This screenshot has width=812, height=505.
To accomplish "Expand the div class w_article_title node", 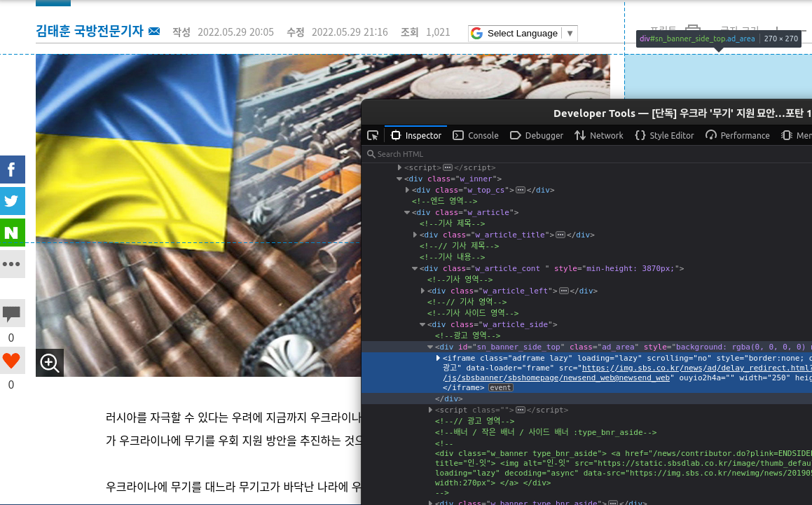I will 415,235.
